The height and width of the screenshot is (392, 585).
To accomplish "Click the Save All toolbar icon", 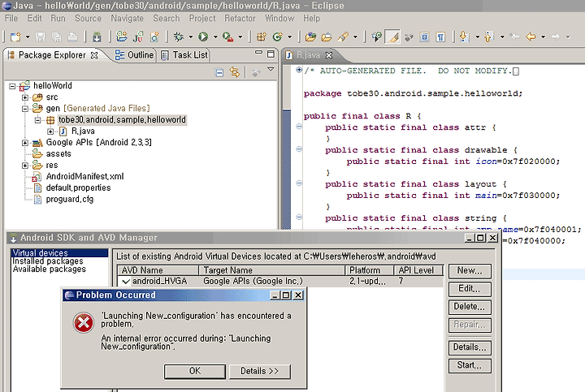I will point(56,37).
